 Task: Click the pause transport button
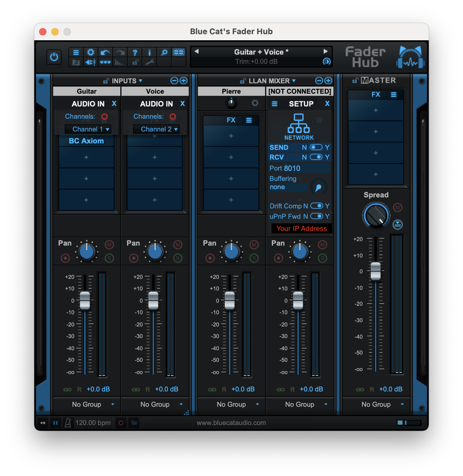click(x=55, y=423)
